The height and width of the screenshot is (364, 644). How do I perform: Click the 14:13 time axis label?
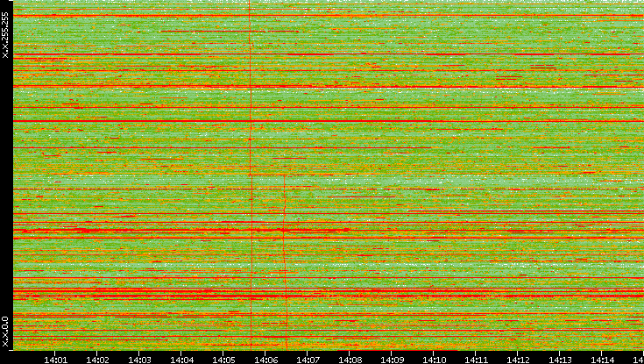pos(559,360)
